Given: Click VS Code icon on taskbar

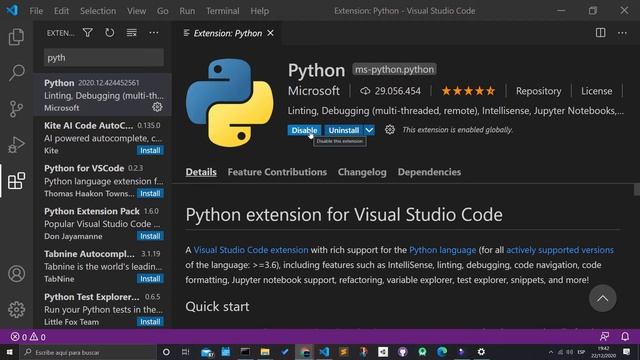Looking at the screenshot, I should (x=324, y=352).
